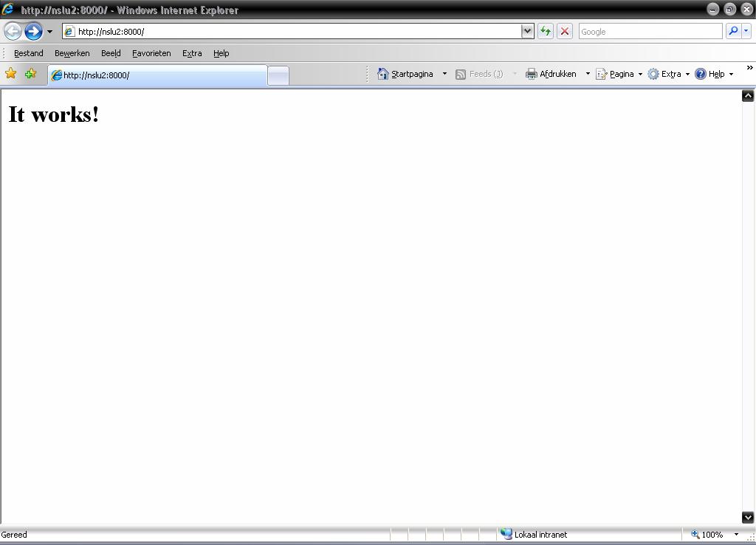Open the Pagina toolbar menu

coord(619,74)
